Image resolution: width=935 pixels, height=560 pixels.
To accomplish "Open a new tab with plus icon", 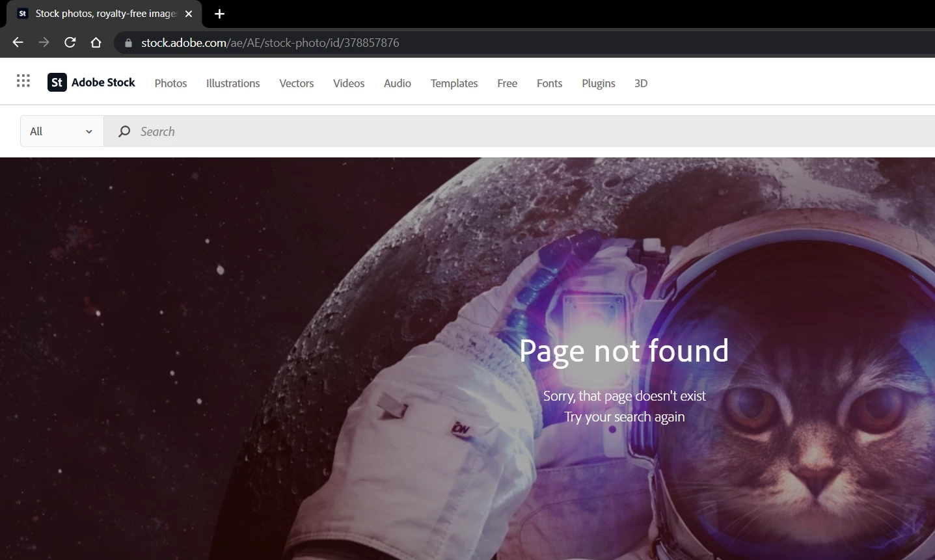I will [x=220, y=14].
